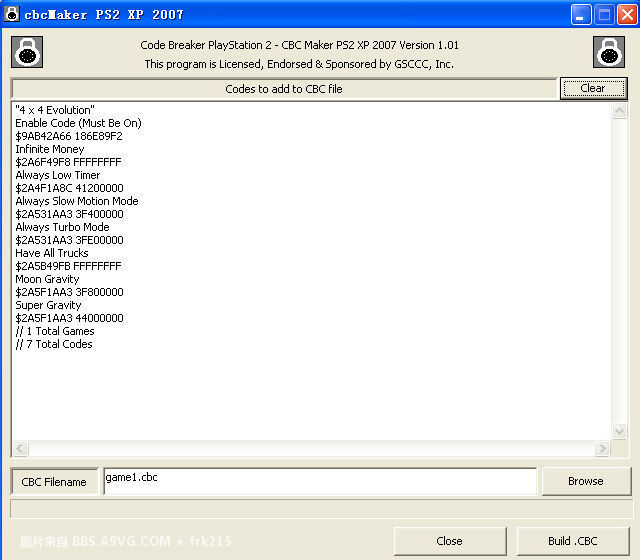The image size is (640, 560).
Task: Close the cbcMaker window with red X
Action: tap(627, 14)
